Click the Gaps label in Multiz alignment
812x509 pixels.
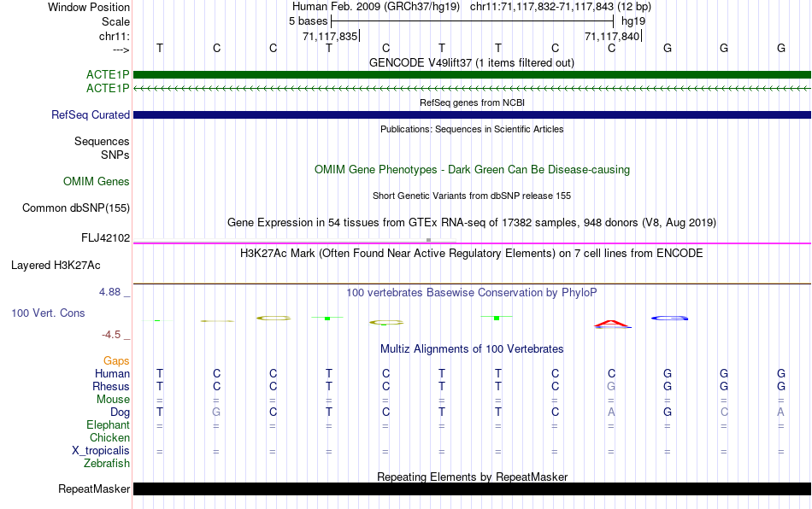point(116,360)
